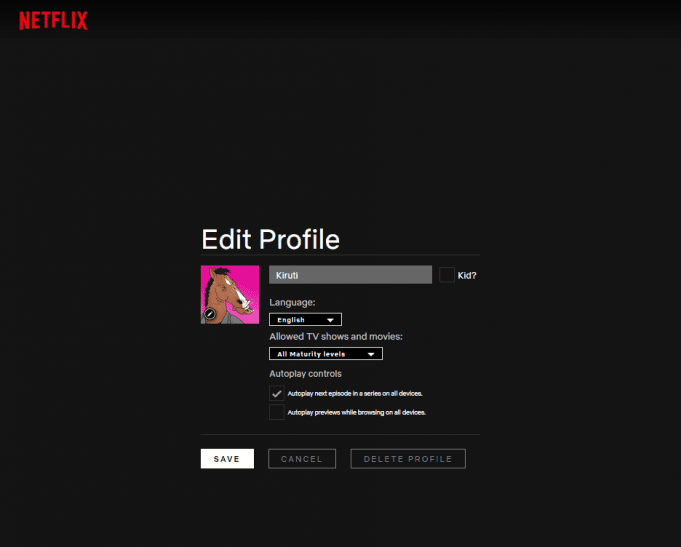
Task: Enable Autoplay previews while browsing checkbox
Action: 277,412
